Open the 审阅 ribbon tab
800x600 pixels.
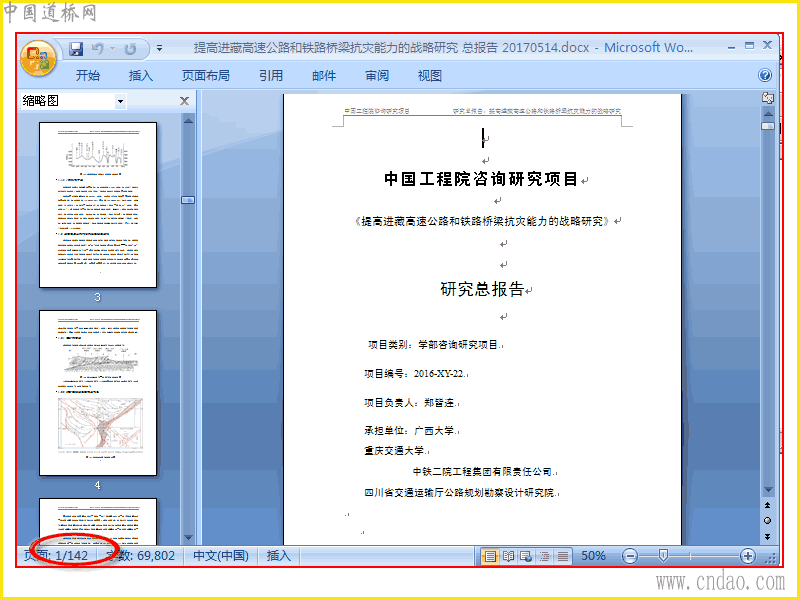tap(377, 76)
